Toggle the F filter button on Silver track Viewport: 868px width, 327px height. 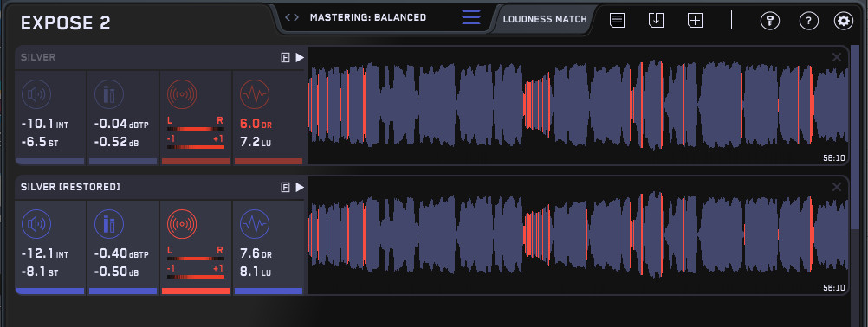point(286,57)
